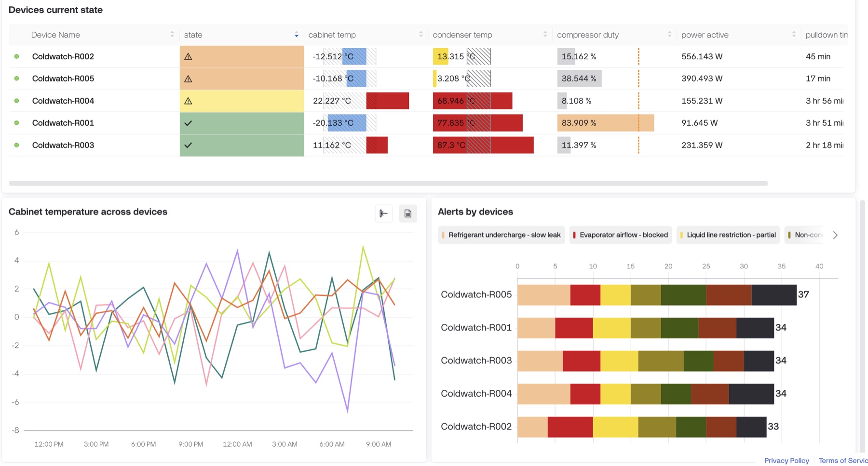868x466 pixels.
Task: Click the export data icon in cabinet temperature chart
Action: 408,213
